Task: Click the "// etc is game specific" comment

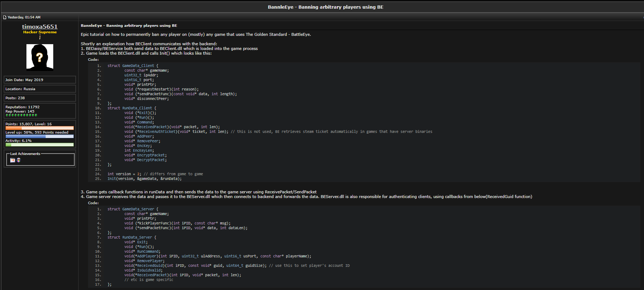Action: [149, 280]
